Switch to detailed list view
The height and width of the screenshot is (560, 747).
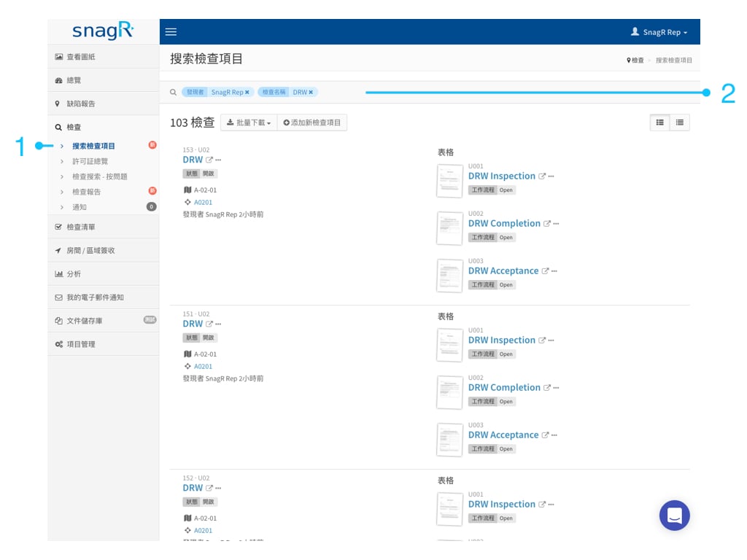coord(659,122)
